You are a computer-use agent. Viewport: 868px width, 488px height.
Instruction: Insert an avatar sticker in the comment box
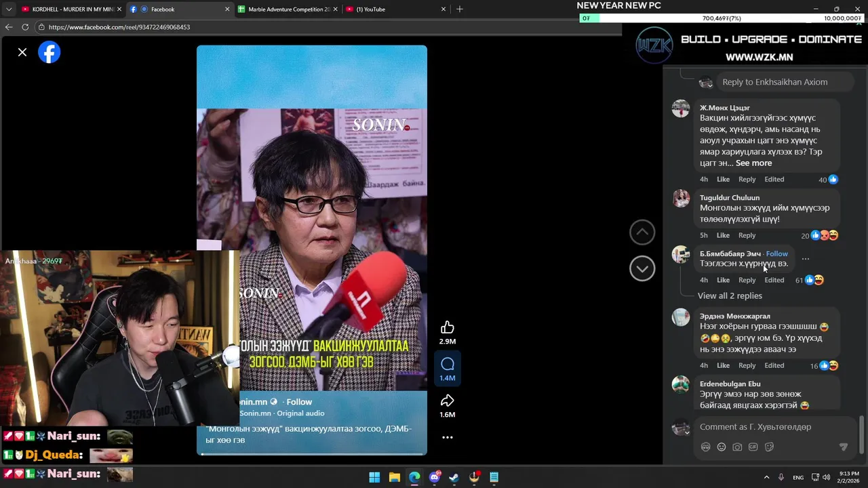click(706, 447)
